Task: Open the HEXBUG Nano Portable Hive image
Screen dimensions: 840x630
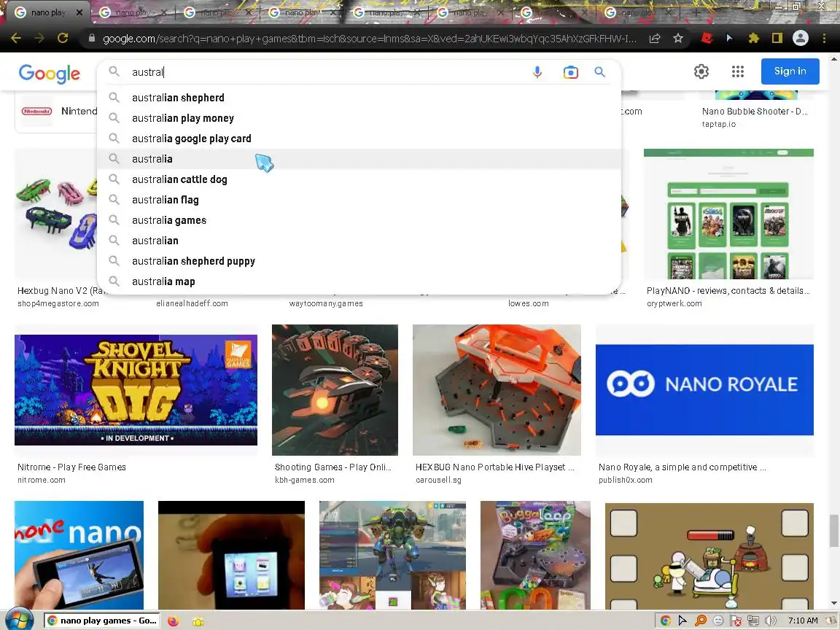Action: tap(497, 390)
